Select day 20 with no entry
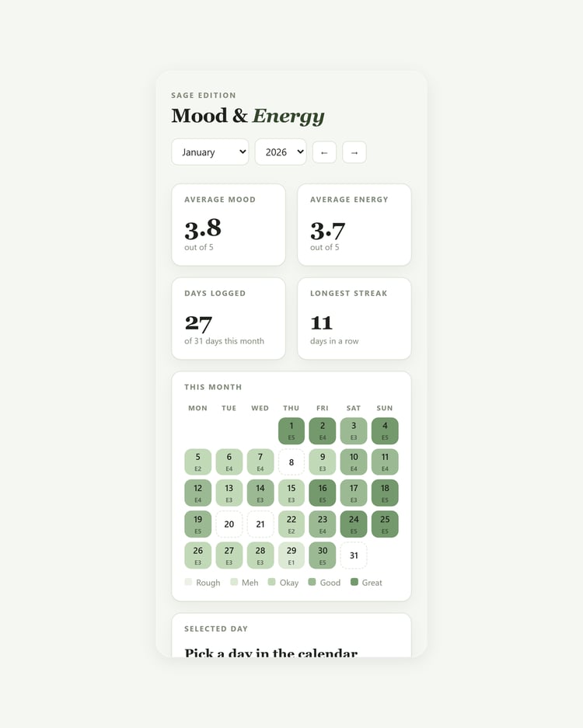583x728 pixels. pos(229,524)
